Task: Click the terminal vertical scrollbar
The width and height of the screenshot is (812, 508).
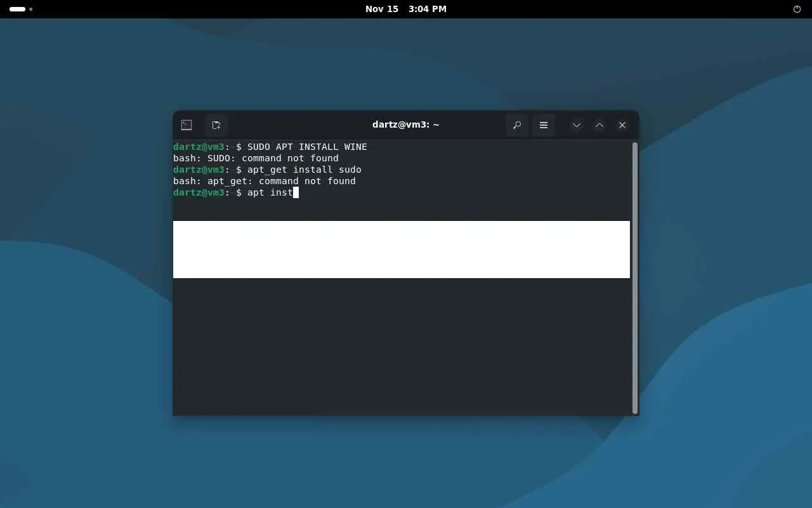Action: tap(634, 278)
